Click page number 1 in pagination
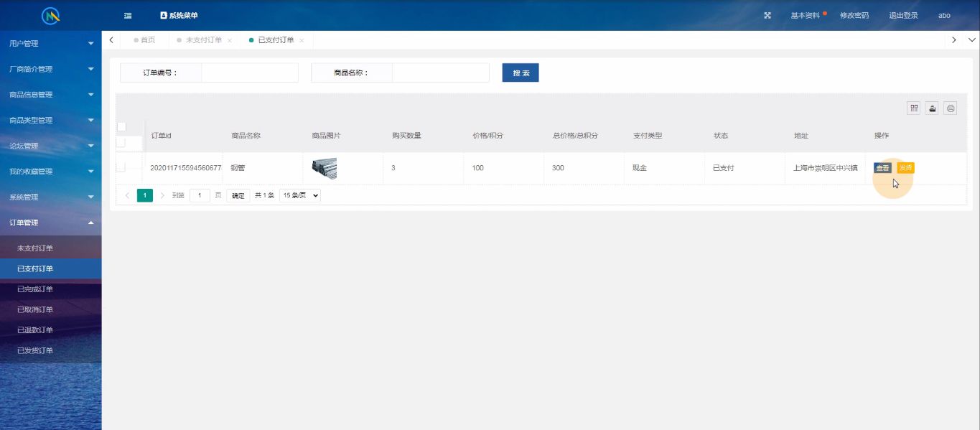980x430 pixels. [x=145, y=195]
